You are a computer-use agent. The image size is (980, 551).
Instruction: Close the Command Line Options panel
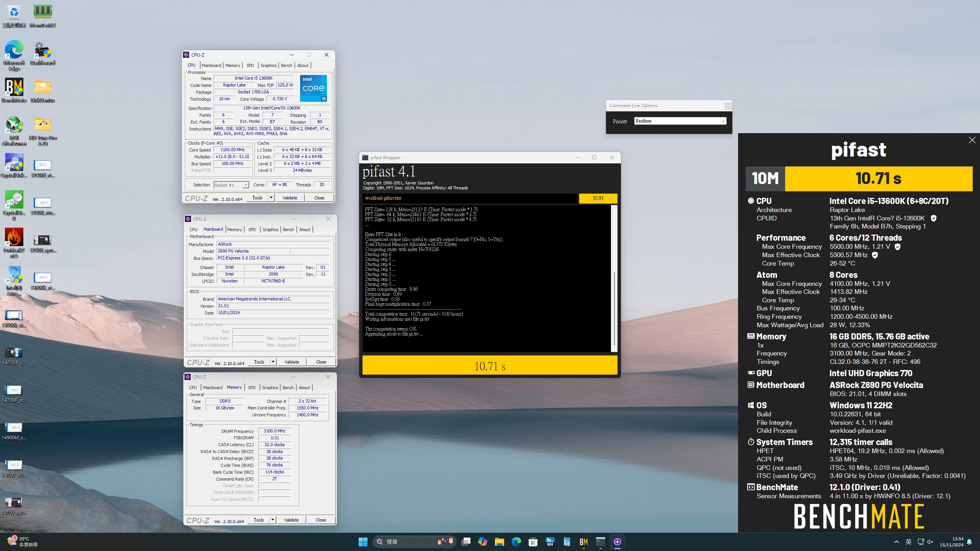(x=728, y=106)
